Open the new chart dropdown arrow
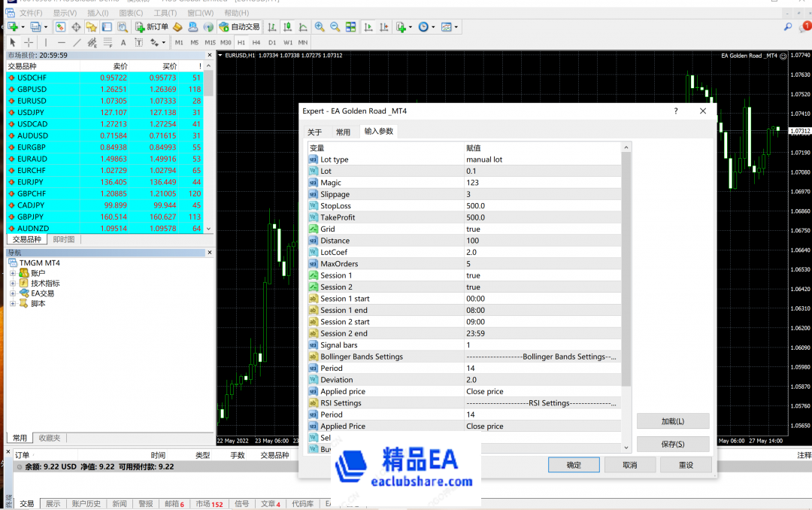 coord(23,27)
